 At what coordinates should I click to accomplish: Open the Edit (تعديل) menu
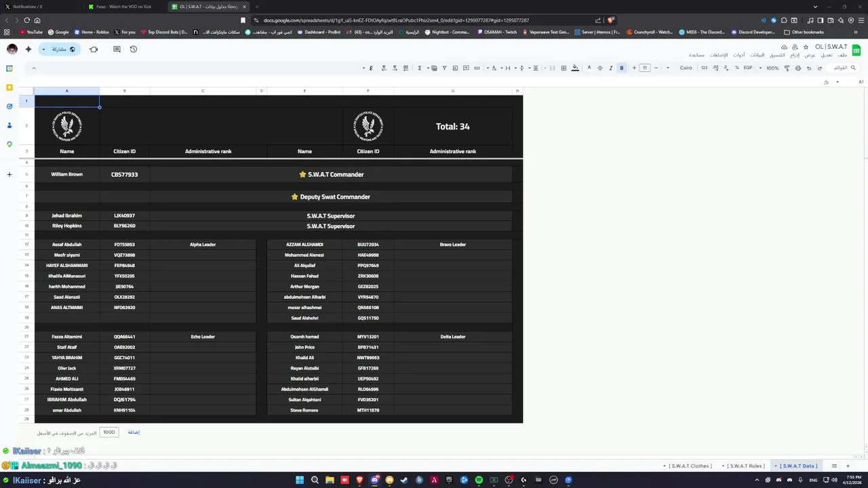(827, 55)
